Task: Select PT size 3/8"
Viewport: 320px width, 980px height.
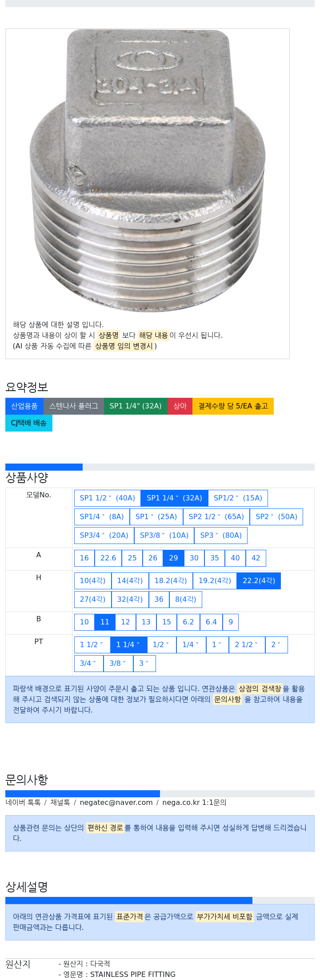Action: point(118,663)
